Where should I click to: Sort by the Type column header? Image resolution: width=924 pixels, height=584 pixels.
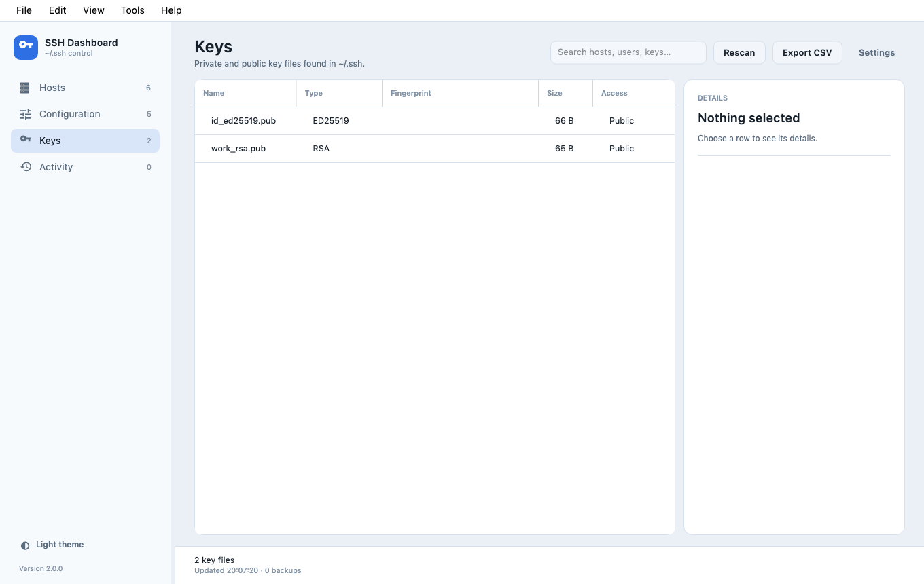tap(339, 93)
